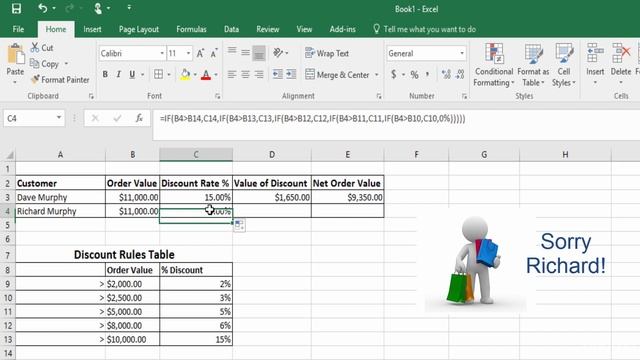Click the Insert Function fx button
Viewport: 640px width, 360px height.
pyautogui.click(x=139, y=118)
